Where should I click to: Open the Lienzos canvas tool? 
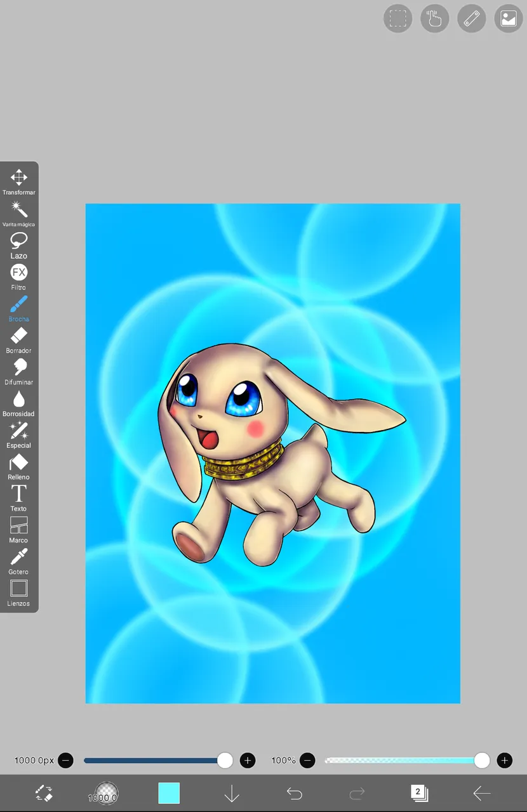tap(19, 594)
